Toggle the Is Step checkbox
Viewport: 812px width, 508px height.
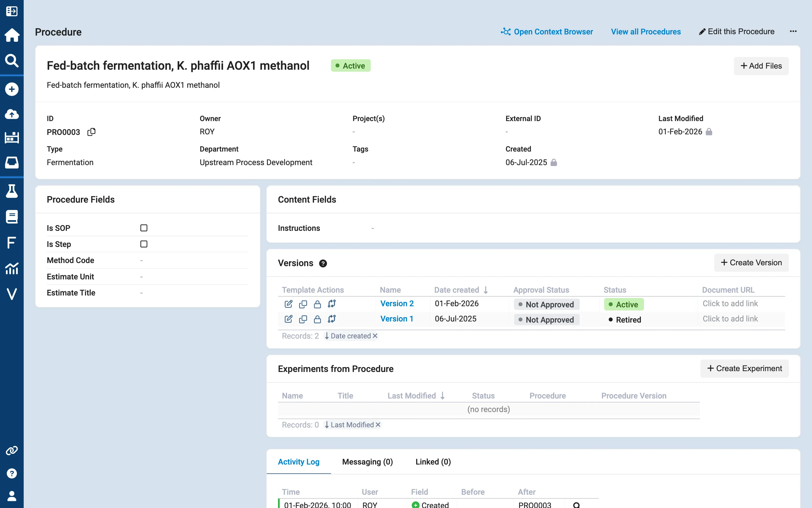pyautogui.click(x=144, y=244)
